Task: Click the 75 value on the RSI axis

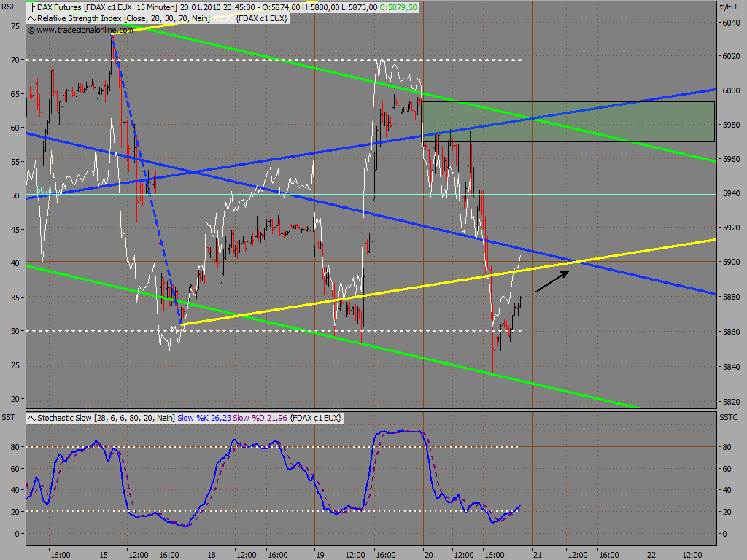Action: 15,27
